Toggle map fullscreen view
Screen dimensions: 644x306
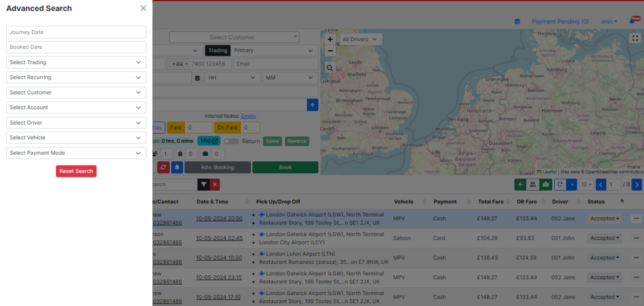point(635,38)
